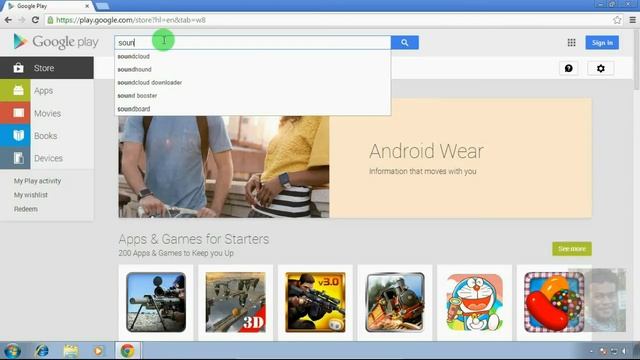Open the Apps category label
This screenshot has width=640, height=360.
(x=43, y=91)
